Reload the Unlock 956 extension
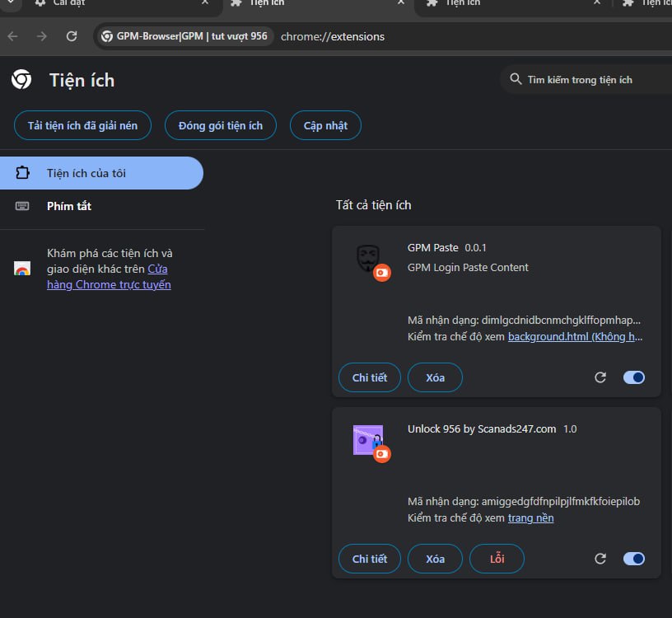672x618 pixels. click(x=600, y=559)
